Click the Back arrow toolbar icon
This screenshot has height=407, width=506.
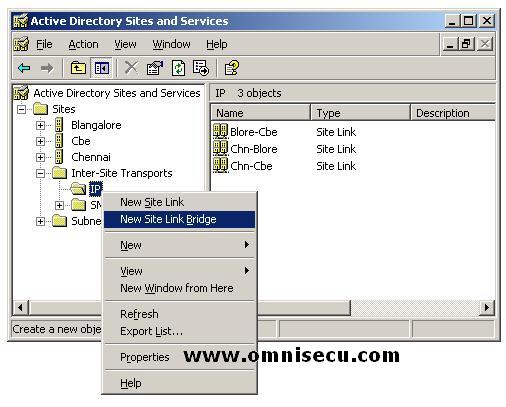click(24, 68)
